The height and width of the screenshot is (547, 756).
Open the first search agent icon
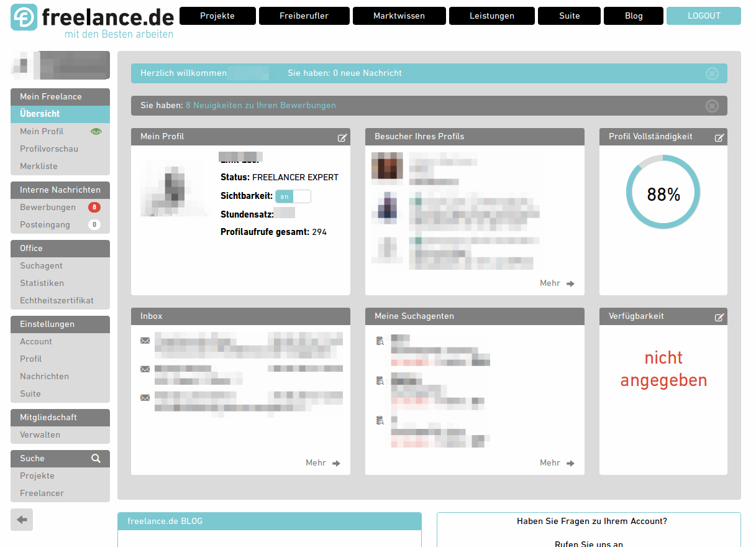[x=380, y=341]
